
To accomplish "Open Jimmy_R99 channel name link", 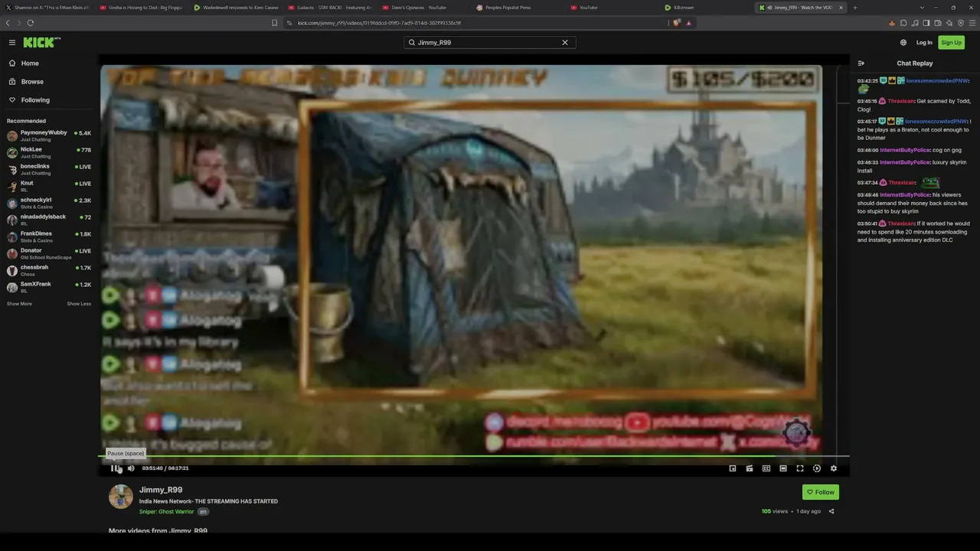I will point(161,490).
